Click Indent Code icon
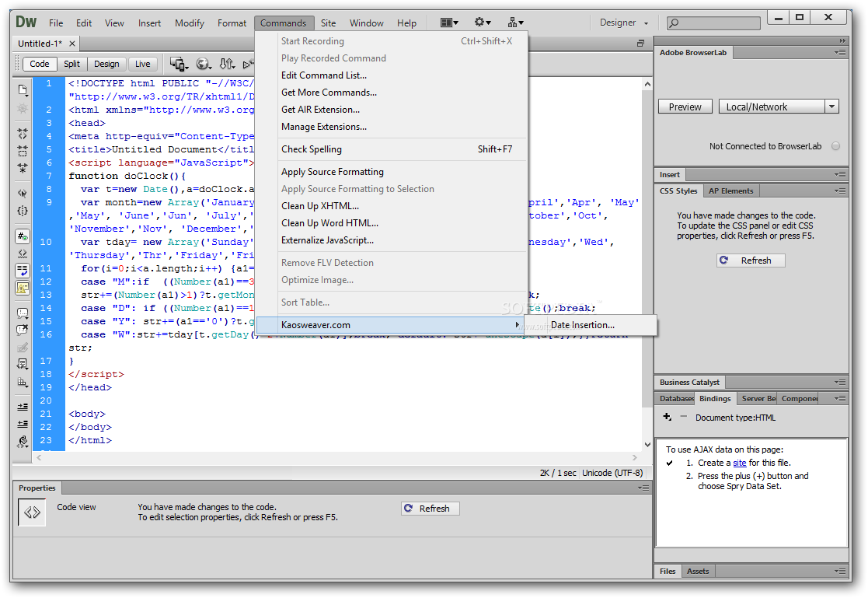The width and height of the screenshot is (868, 598). click(23, 407)
